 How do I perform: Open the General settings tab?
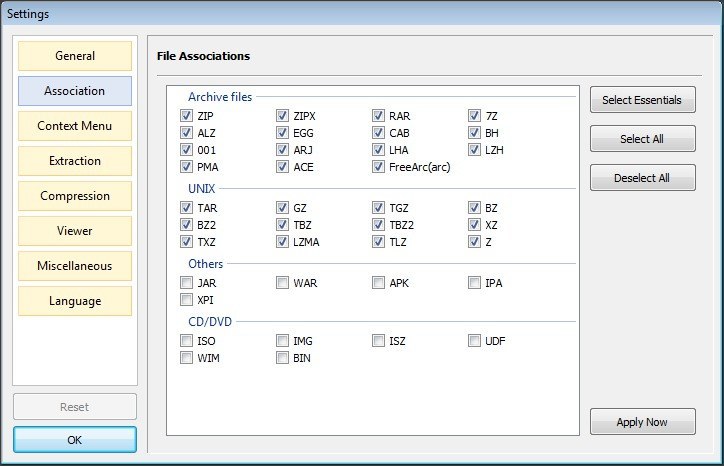point(75,56)
